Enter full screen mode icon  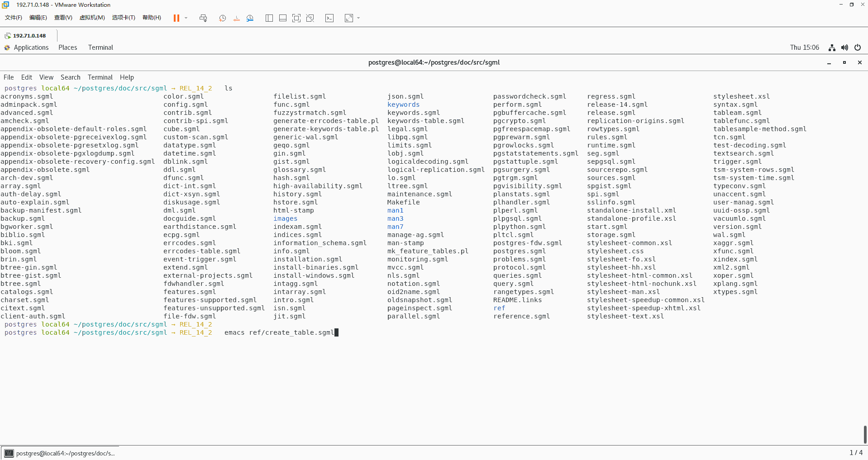[296, 18]
